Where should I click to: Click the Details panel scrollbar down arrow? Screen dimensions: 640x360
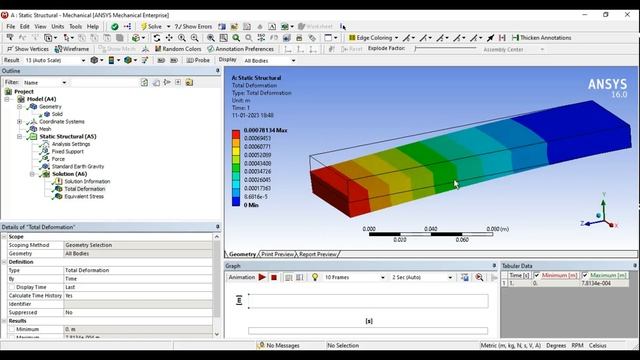(x=216, y=335)
